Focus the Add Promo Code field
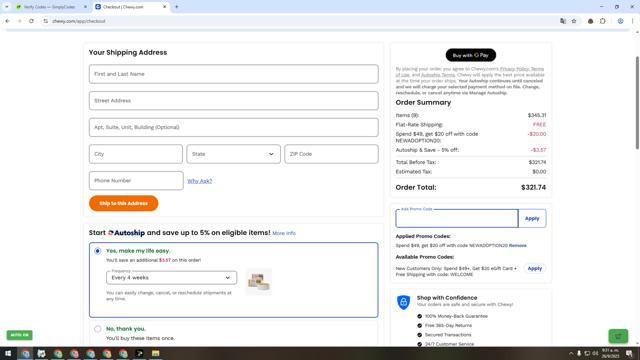The height and width of the screenshot is (360, 640). [x=457, y=218]
